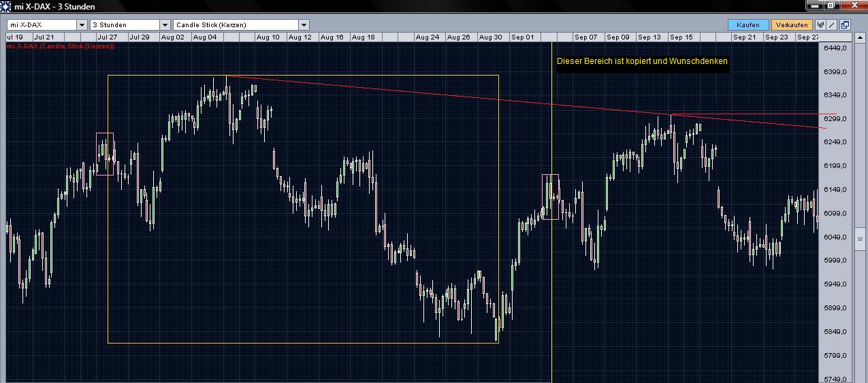
Task: Click the Aug 04 date label
Action: click(x=205, y=37)
